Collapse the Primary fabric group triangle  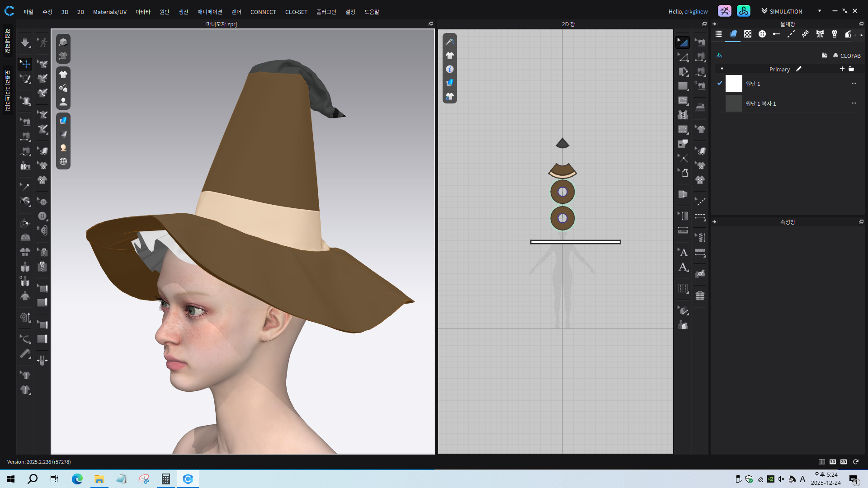click(x=722, y=69)
